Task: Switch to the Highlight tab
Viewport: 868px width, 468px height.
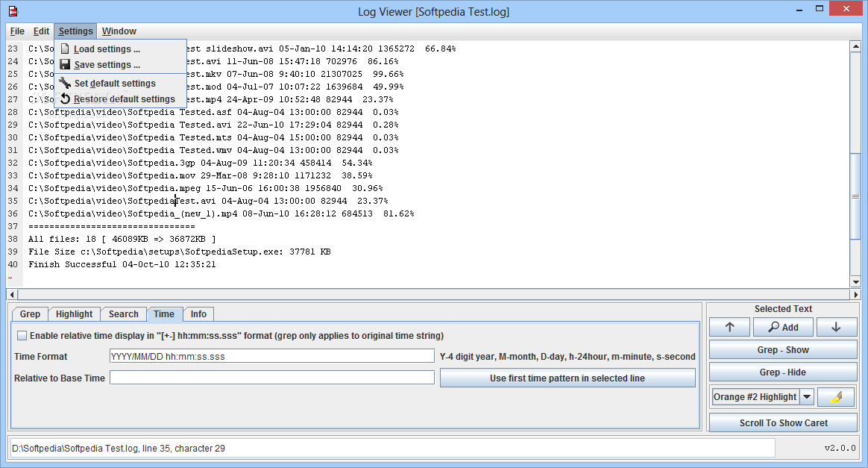Action: [x=74, y=314]
